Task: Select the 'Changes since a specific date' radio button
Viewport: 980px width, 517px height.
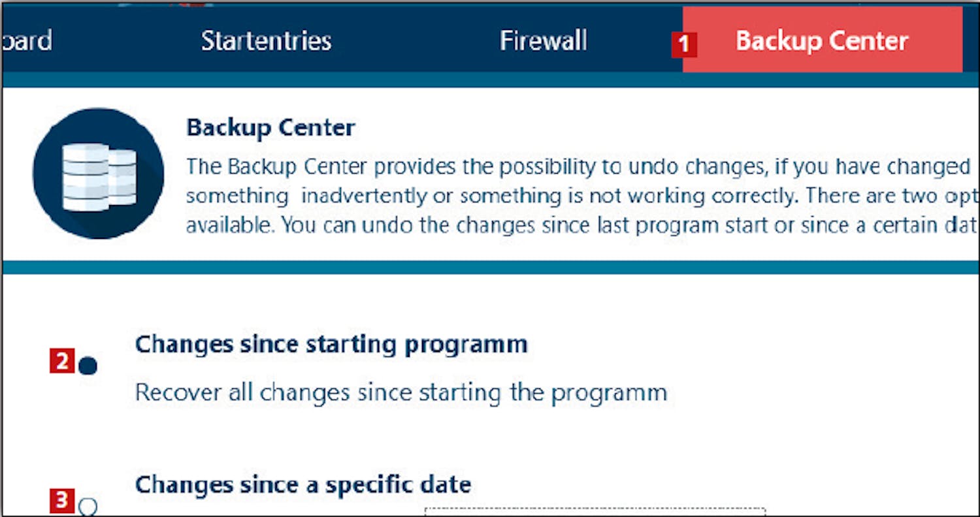Action: (88, 506)
